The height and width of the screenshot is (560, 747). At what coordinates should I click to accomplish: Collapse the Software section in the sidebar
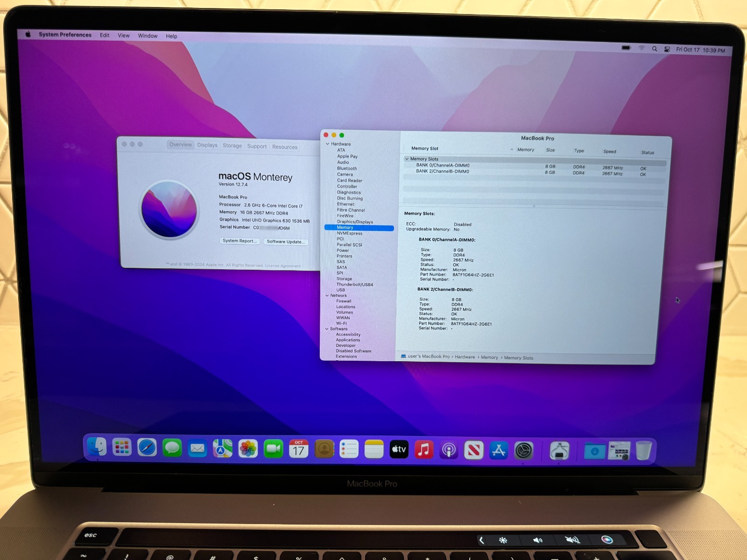click(x=327, y=329)
